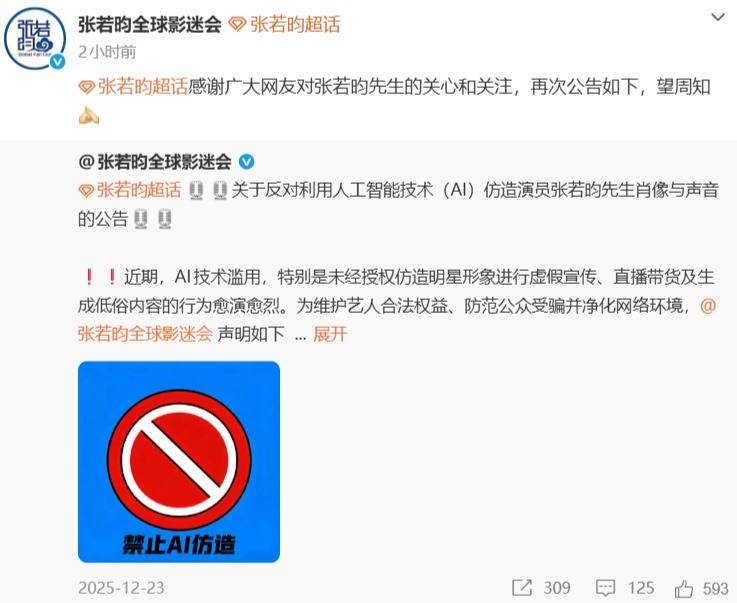This screenshot has width=737, height=603.
Task: Click the praying hands emoji
Action: click(88, 115)
